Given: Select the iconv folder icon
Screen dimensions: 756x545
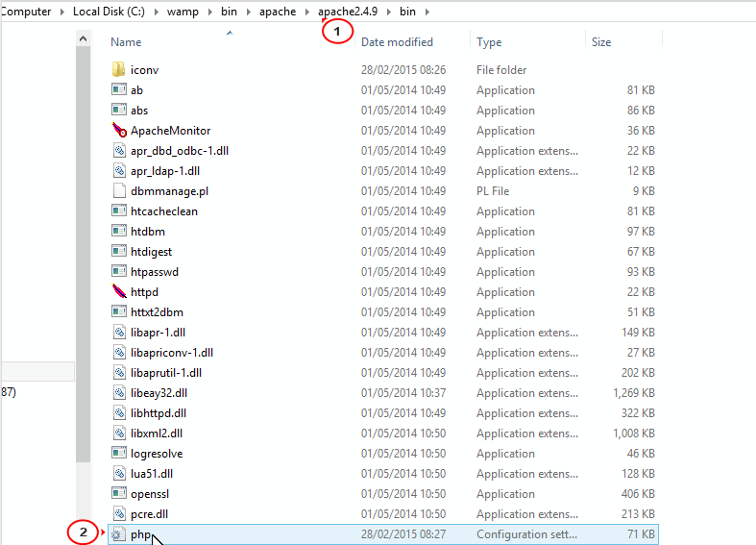Looking at the screenshot, I should pos(118,69).
